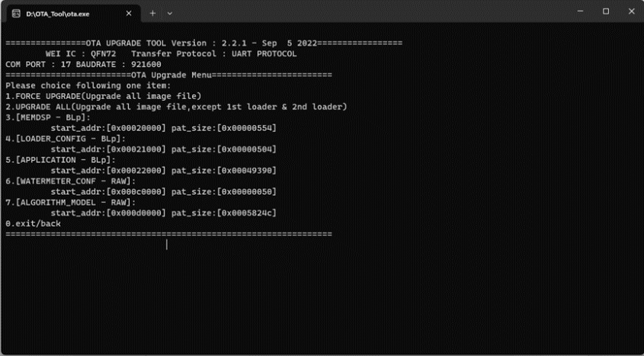
Task: Click the empty title bar area
Action: pyautogui.click(x=370, y=12)
